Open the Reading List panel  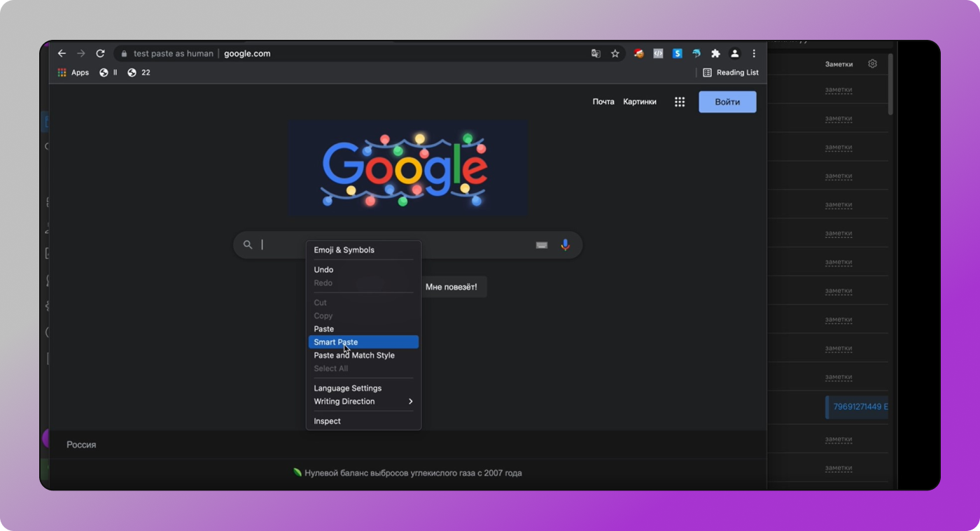point(730,73)
